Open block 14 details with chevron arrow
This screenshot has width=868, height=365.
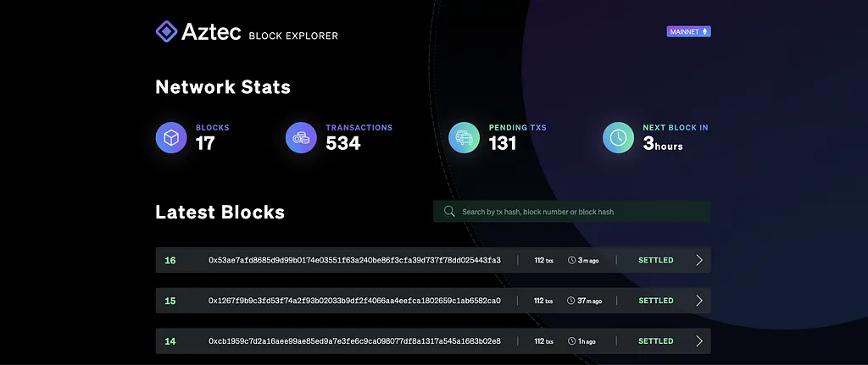coord(699,341)
